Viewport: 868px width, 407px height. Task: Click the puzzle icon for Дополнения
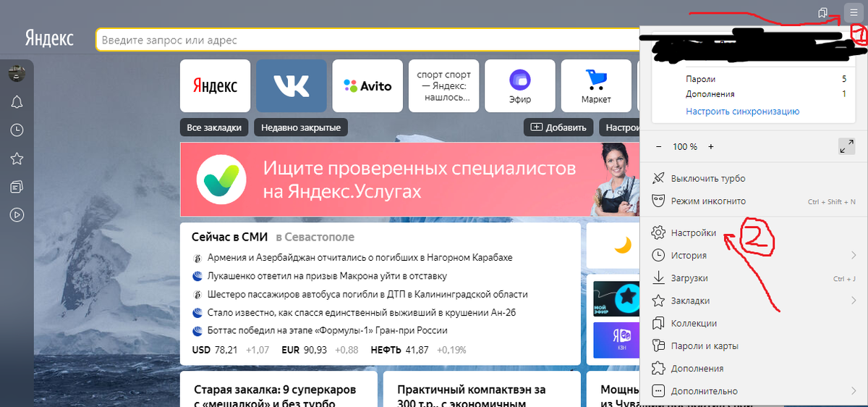pyautogui.click(x=658, y=369)
